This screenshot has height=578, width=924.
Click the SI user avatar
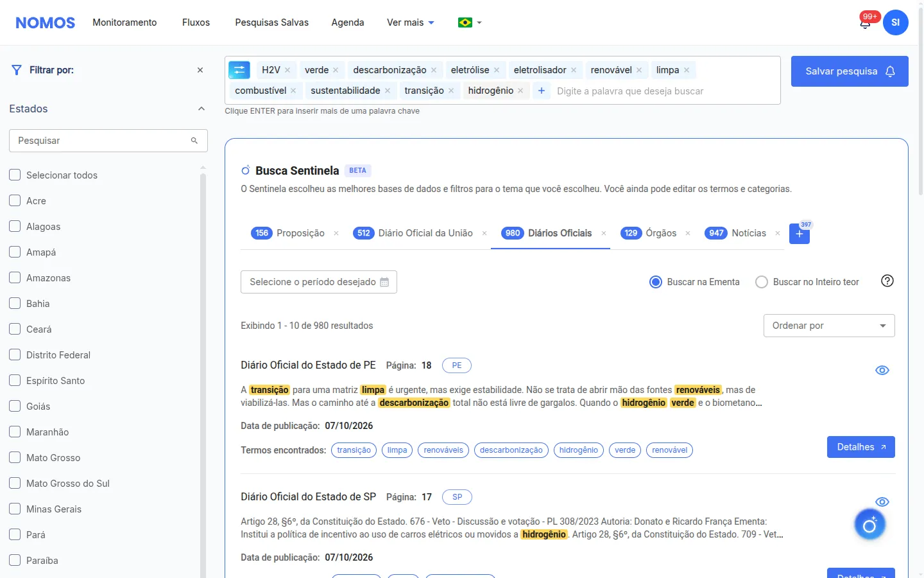pos(895,22)
